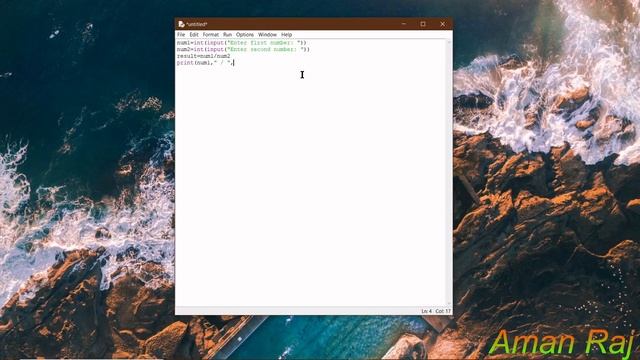This screenshot has width=640, height=360.
Task: Open the Edit menu
Action: (194, 35)
